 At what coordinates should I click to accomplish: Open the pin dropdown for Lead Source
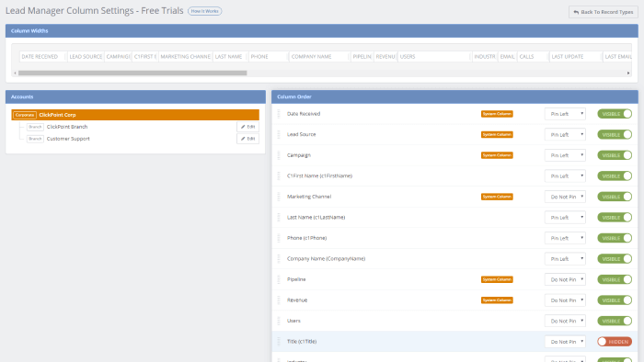coord(565,134)
